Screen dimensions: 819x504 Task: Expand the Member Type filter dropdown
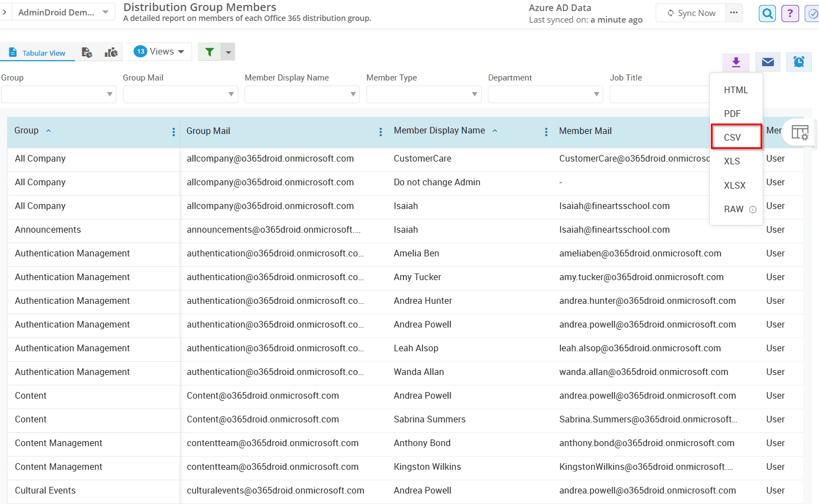coord(423,94)
